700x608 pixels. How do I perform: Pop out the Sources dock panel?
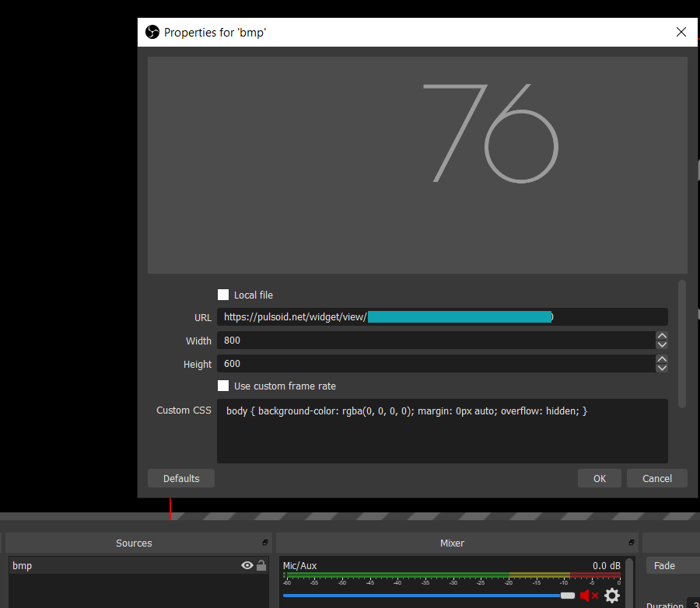tap(264, 543)
